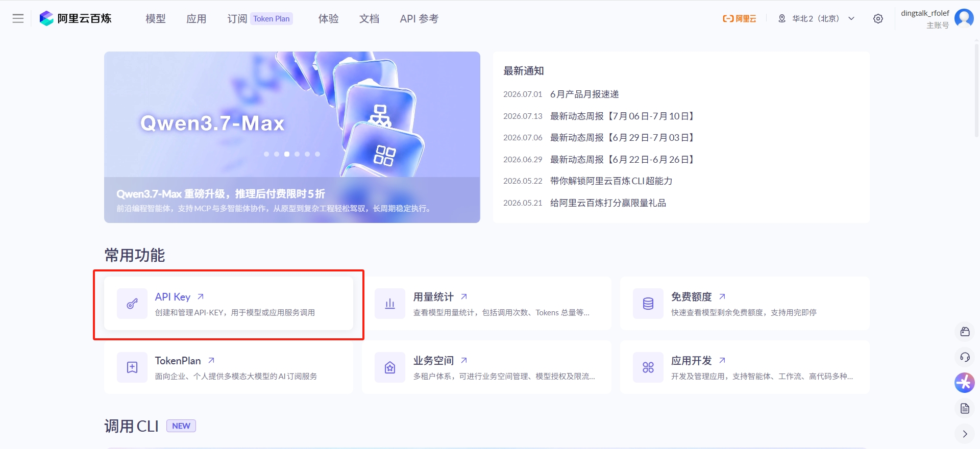
Task: Open the 体验 menu
Action: tap(328, 19)
